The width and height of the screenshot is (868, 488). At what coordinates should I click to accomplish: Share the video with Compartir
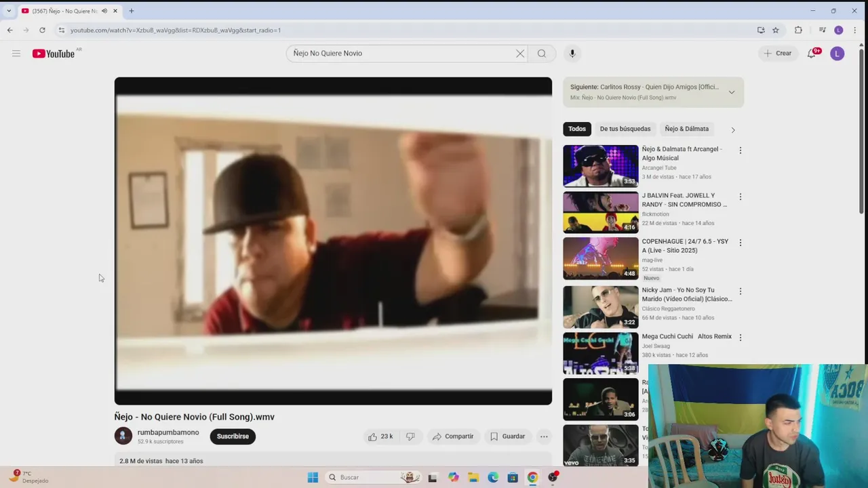pos(453,436)
